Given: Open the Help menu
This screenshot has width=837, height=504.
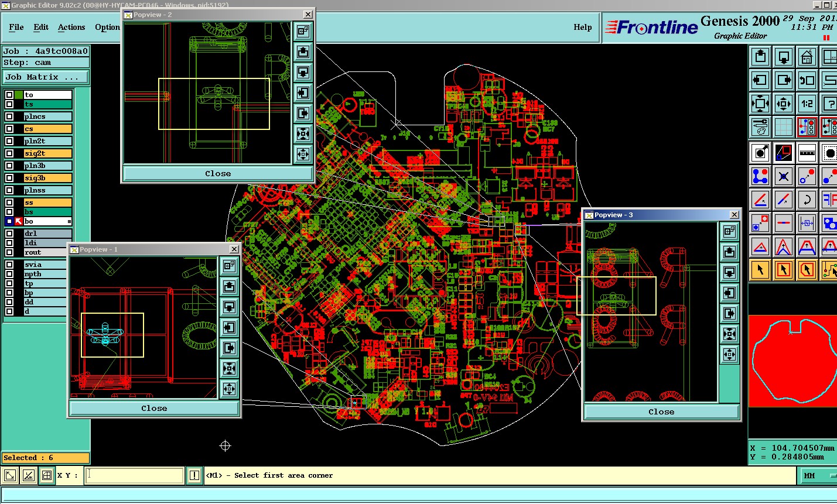Looking at the screenshot, I should [582, 27].
